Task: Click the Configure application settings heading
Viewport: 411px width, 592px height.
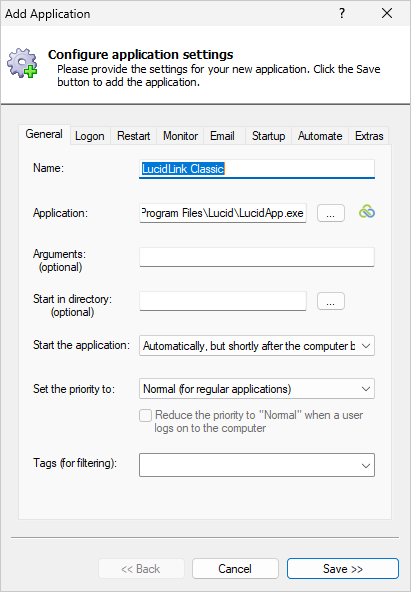Action: pyautogui.click(x=140, y=54)
